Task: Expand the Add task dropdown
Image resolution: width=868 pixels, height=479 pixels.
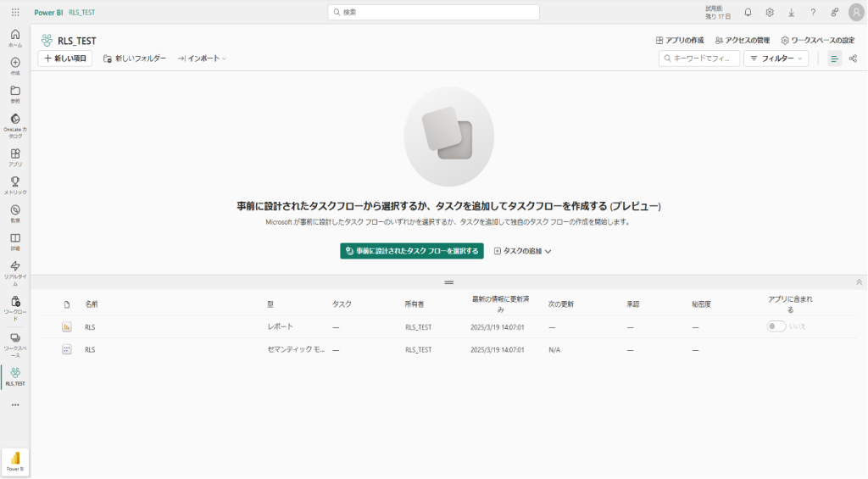Action: pos(522,251)
